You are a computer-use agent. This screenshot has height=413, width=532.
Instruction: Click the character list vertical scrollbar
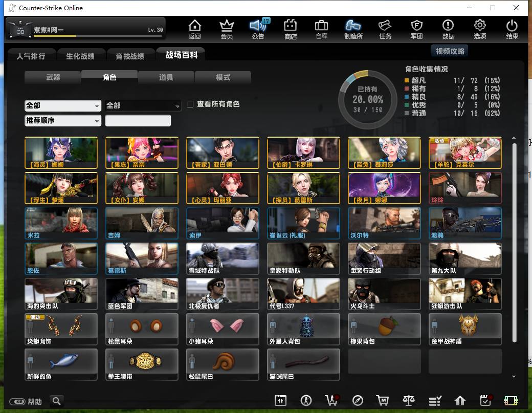(x=515, y=243)
